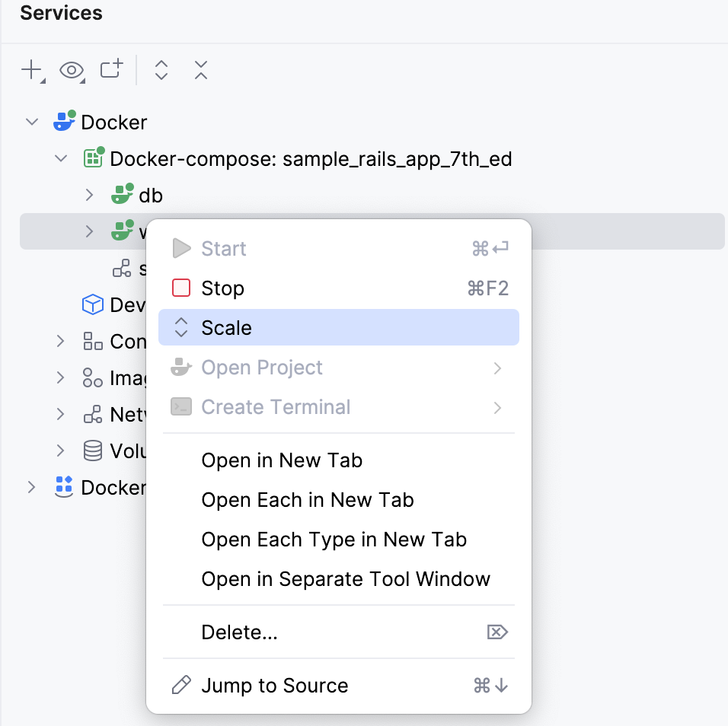Expand the Containers node

(x=60, y=341)
